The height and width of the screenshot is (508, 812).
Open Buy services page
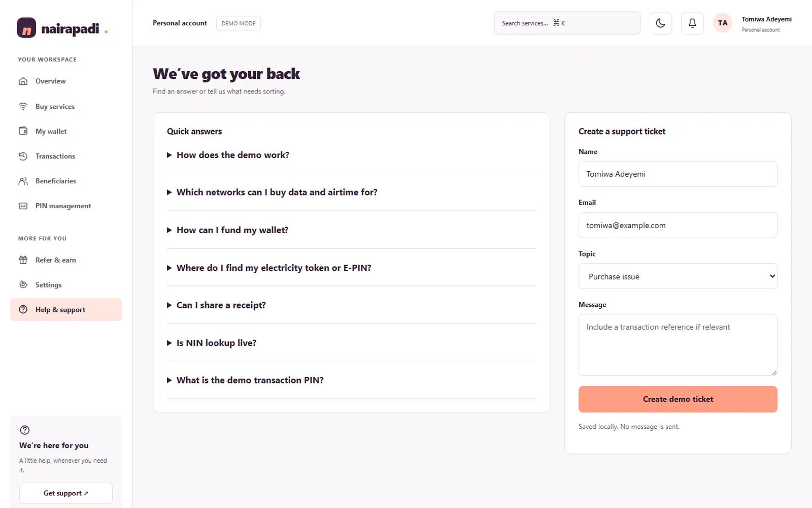pos(66,107)
